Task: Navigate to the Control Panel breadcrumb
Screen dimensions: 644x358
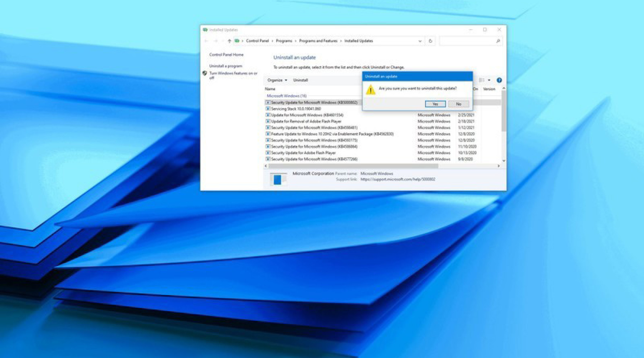Action: click(258, 40)
